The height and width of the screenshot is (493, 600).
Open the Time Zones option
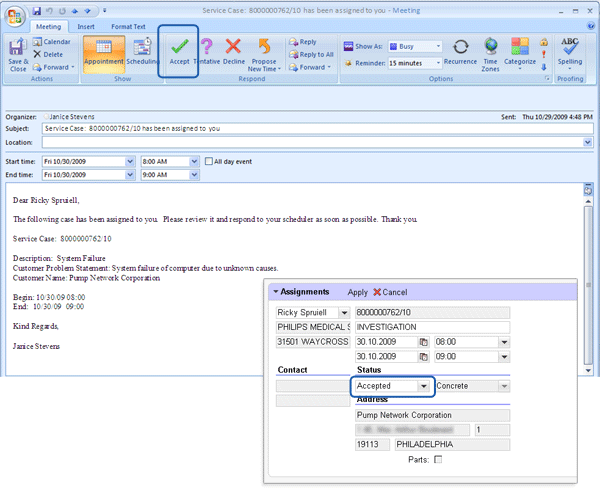pyautogui.click(x=491, y=52)
